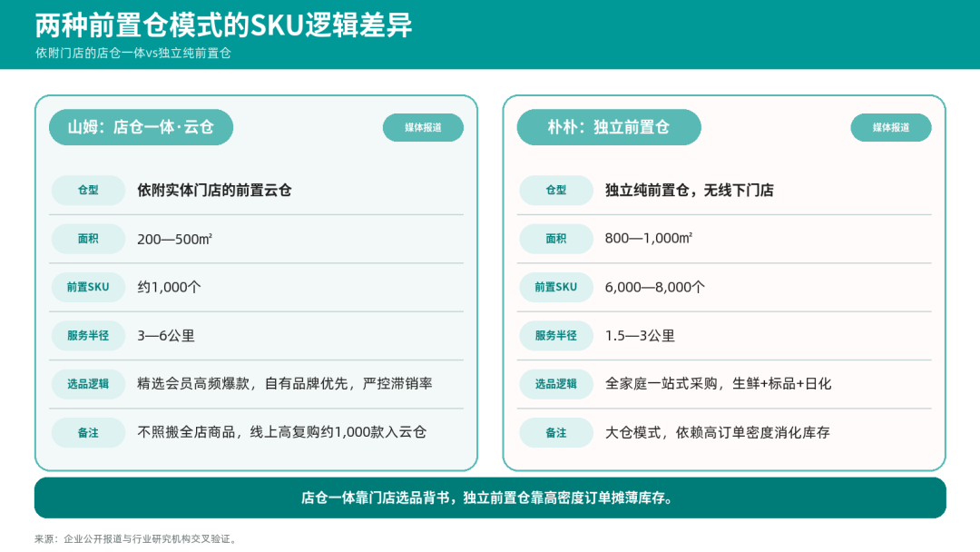Select the subtitle 依附门店的店仓一体vs独立纯前置仓

[x=133, y=54]
